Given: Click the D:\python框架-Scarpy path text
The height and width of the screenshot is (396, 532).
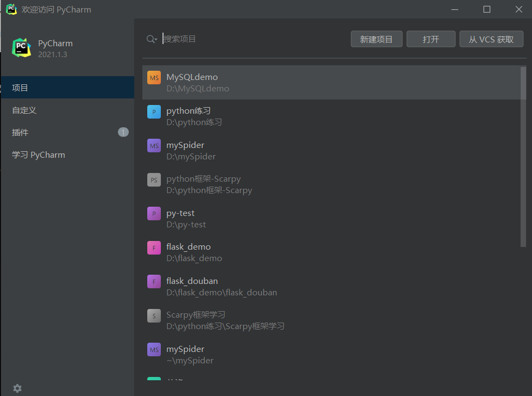Looking at the screenshot, I should point(209,190).
